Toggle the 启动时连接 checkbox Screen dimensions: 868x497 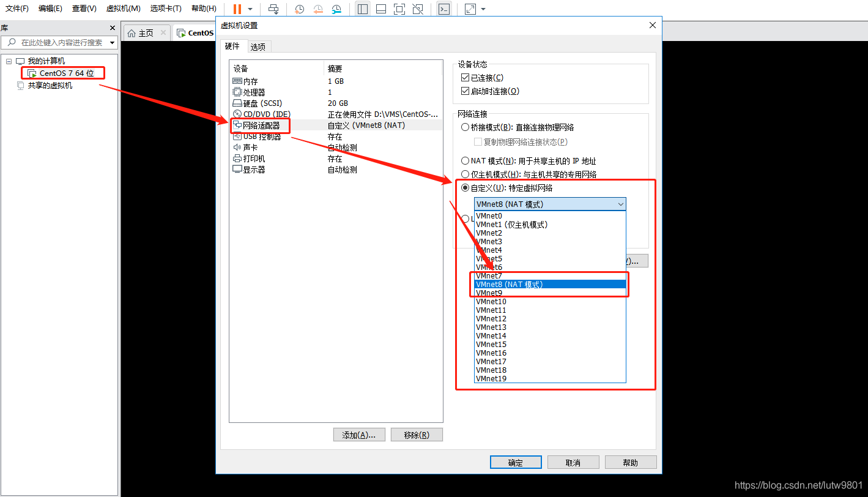tap(466, 91)
